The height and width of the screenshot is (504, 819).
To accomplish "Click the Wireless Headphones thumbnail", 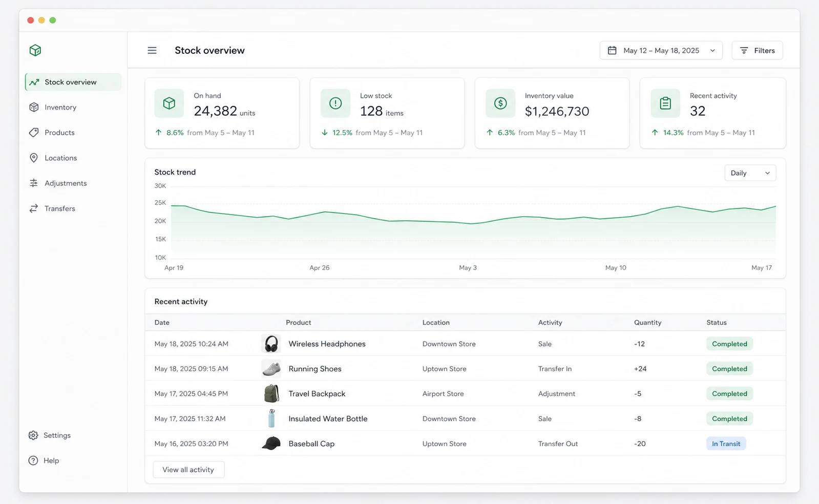I will click(x=271, y=344).
